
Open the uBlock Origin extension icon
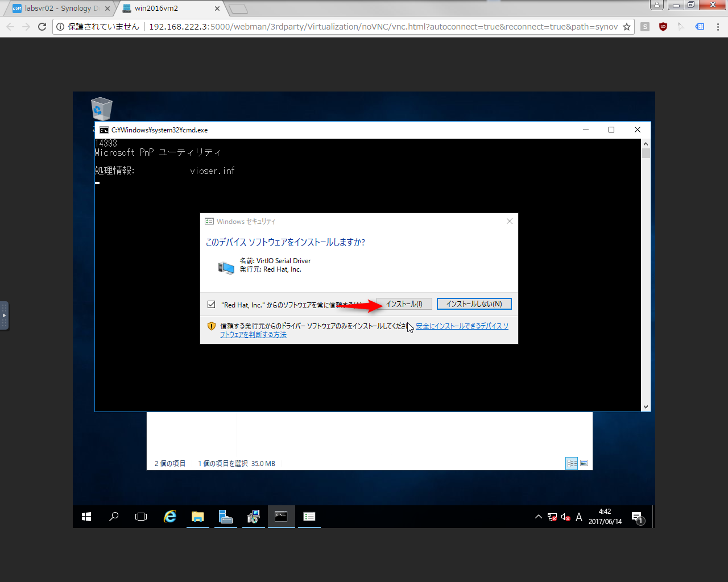pyautogui.click(x=663, y=27)
